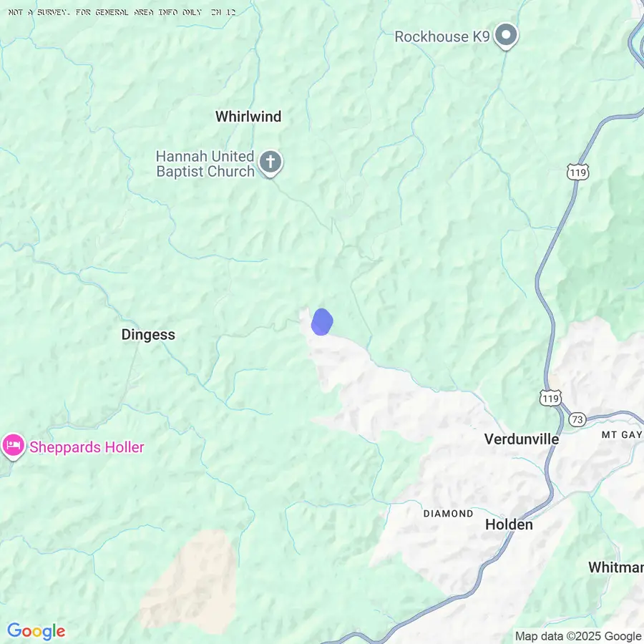644x644 pixels.
Task: Select the Route 73 highway shield
Action: point(577,419)
